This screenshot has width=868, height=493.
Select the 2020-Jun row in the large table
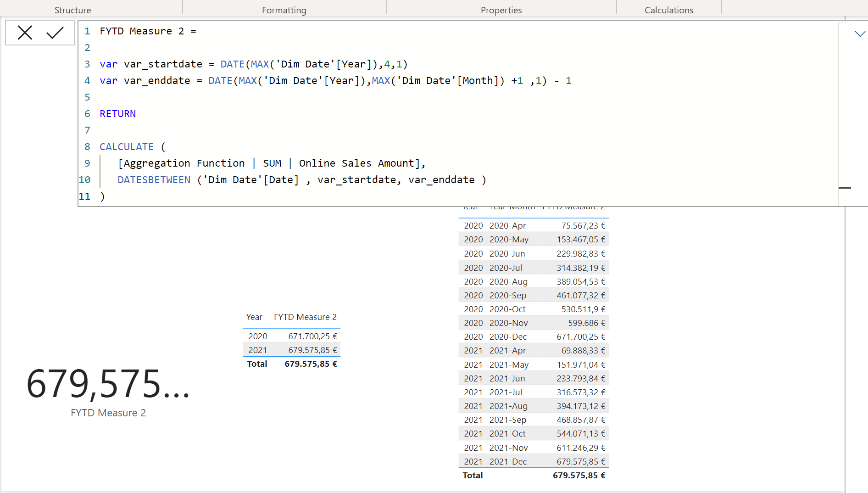[x=534, y=254]
